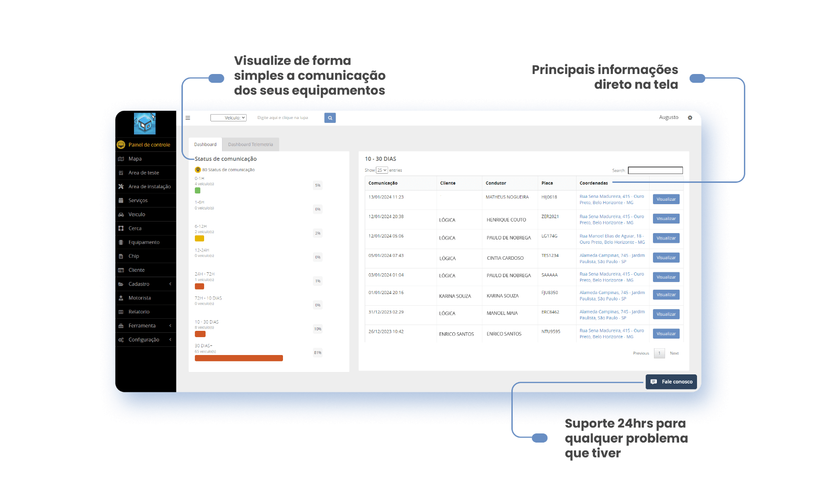Click the chat icon on Fale conosco
This screenshot has width=816, height=504.
(x=653, y=382)
